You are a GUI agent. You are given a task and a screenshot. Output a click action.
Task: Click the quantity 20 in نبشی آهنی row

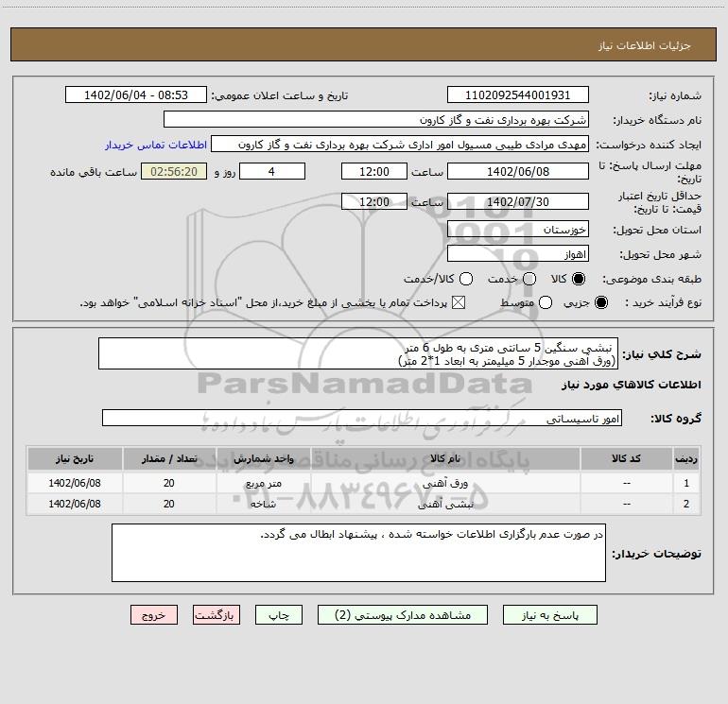(169, 504)
